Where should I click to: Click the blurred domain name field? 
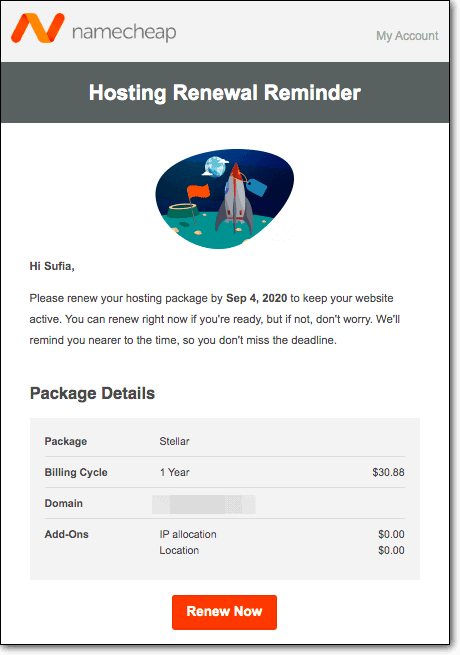pyautogui.click(x=203, y=504)
